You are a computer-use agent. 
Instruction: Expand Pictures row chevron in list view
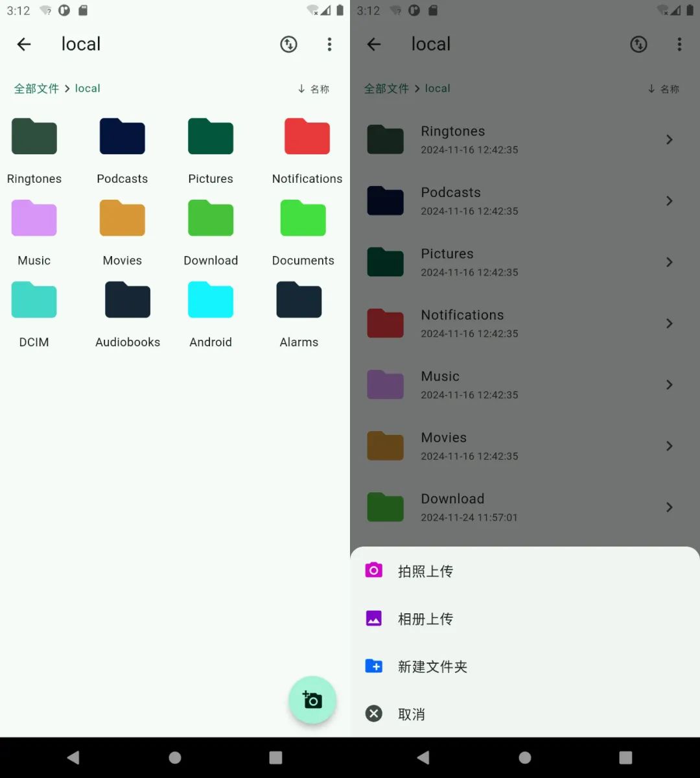coord(670,262)
